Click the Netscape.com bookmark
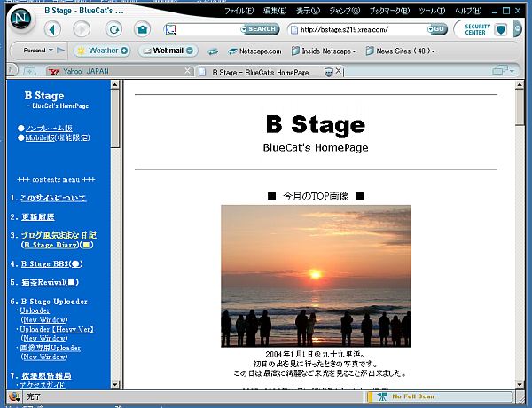This screenshot has width=532, height=408. point(255,51)
